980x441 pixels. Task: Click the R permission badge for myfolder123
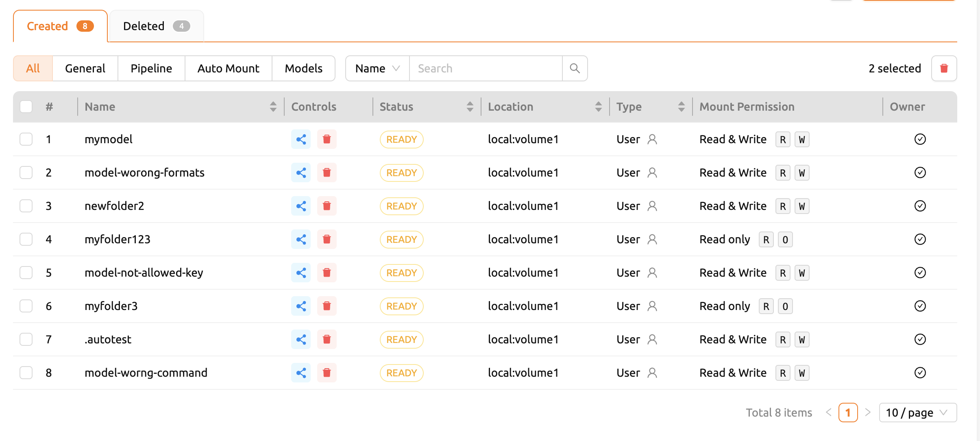(x=766, y=240)
